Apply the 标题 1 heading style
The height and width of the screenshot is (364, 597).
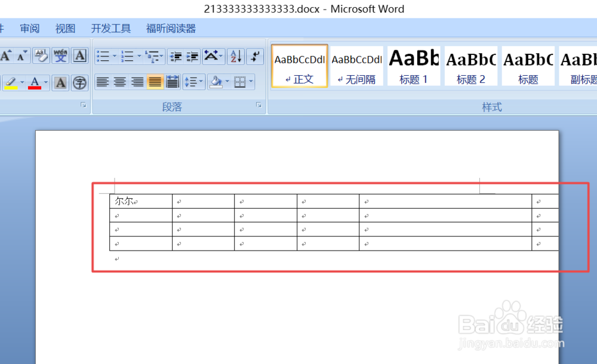tap(414, 66)
